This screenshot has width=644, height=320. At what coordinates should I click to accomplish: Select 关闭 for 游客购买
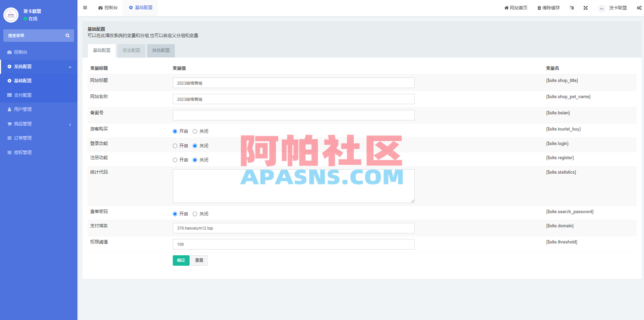(195, 131)
